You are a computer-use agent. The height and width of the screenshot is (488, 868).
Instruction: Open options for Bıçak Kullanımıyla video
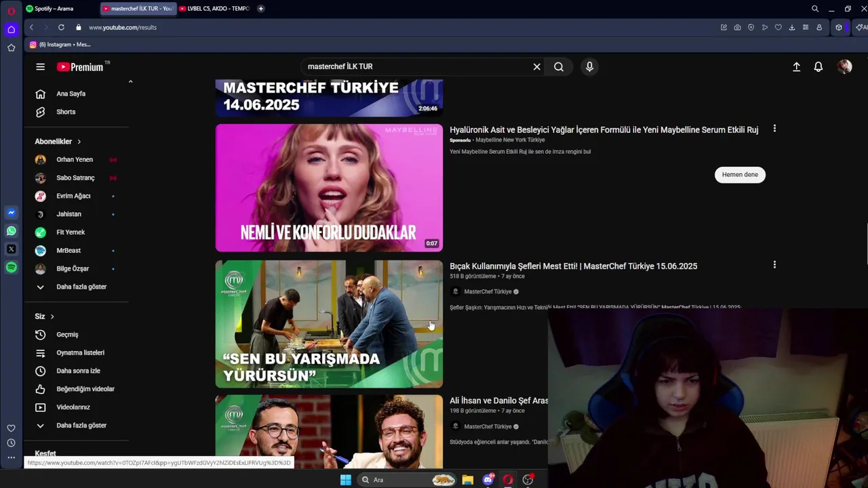774,265
